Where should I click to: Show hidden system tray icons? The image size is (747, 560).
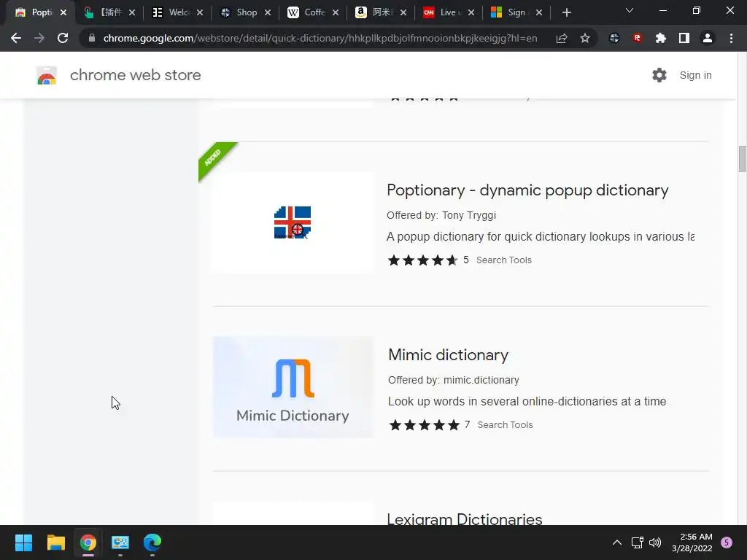point(617,542)
